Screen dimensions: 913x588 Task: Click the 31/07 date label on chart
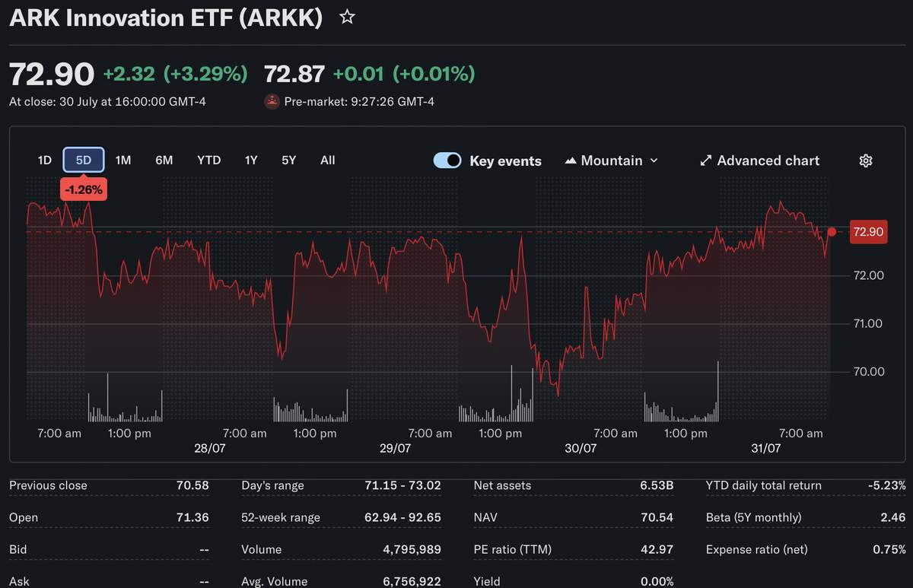click(x=766, y=449)
